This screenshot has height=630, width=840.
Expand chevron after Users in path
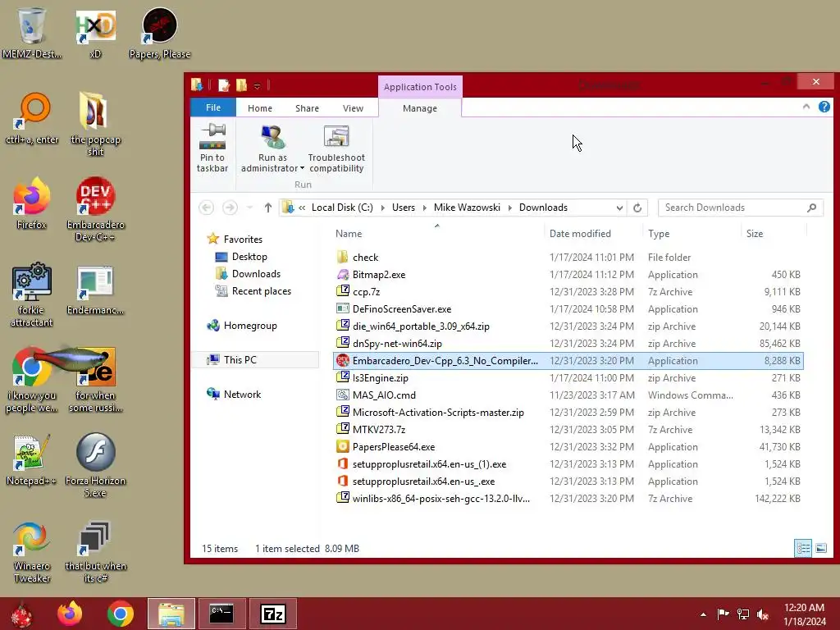424,208
